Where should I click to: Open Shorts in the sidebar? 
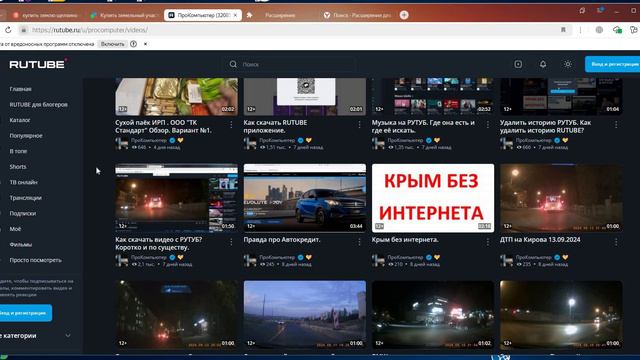coord(18,167)
